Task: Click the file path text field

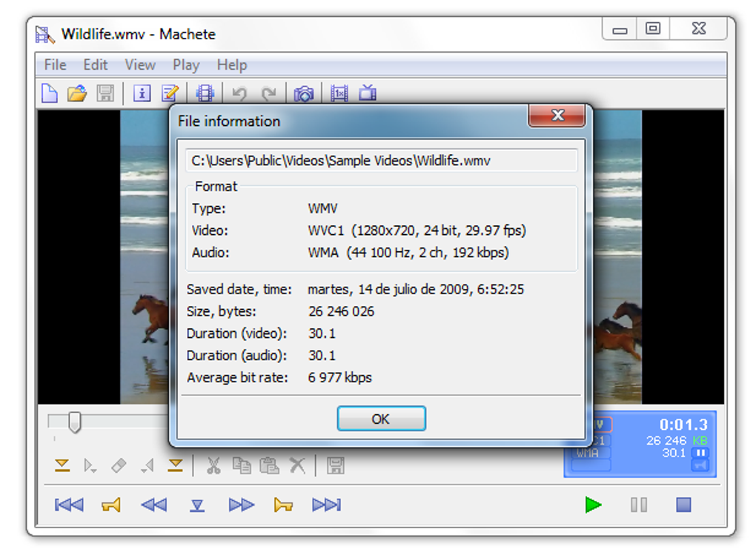Action: [381, 161]
